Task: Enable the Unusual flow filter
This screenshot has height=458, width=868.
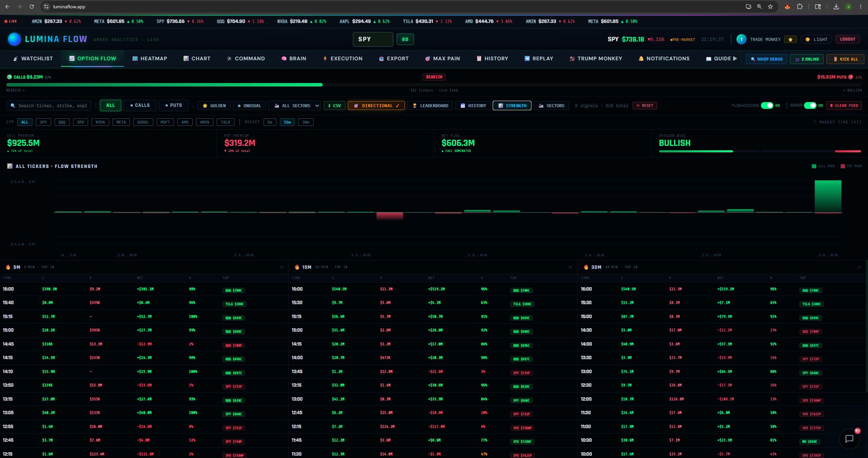Action: [249, 106]
